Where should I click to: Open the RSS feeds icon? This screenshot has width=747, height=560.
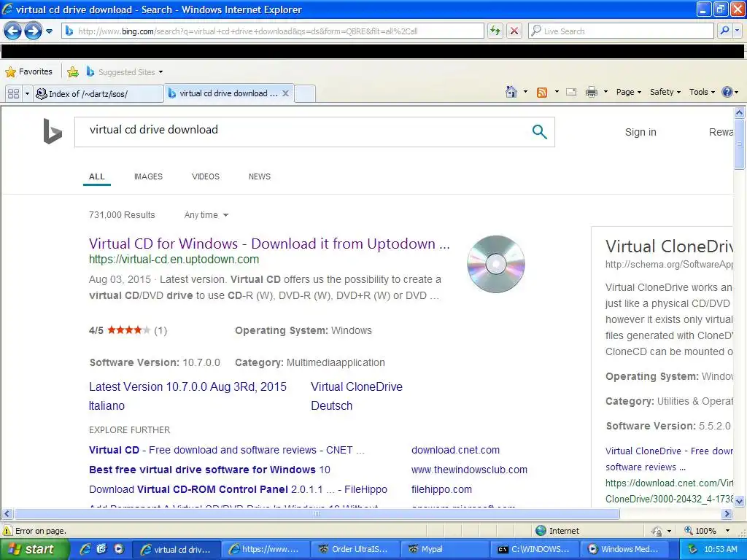[x=542, y=93]
